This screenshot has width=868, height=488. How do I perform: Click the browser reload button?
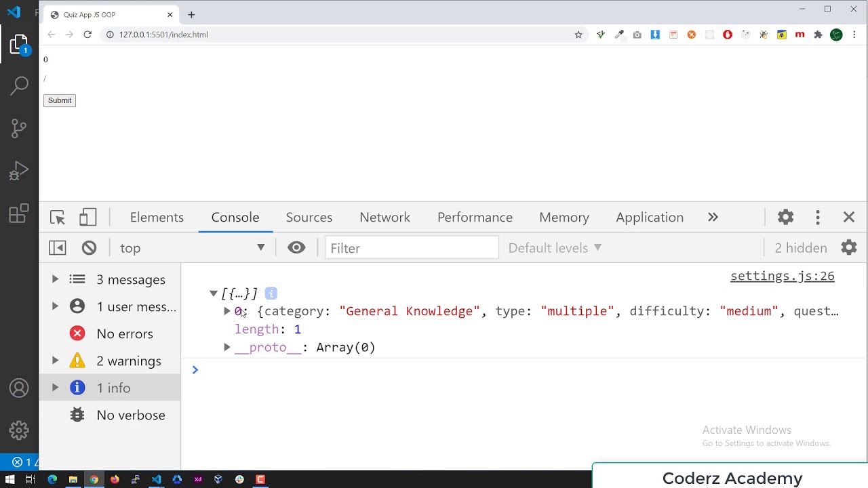87,35
